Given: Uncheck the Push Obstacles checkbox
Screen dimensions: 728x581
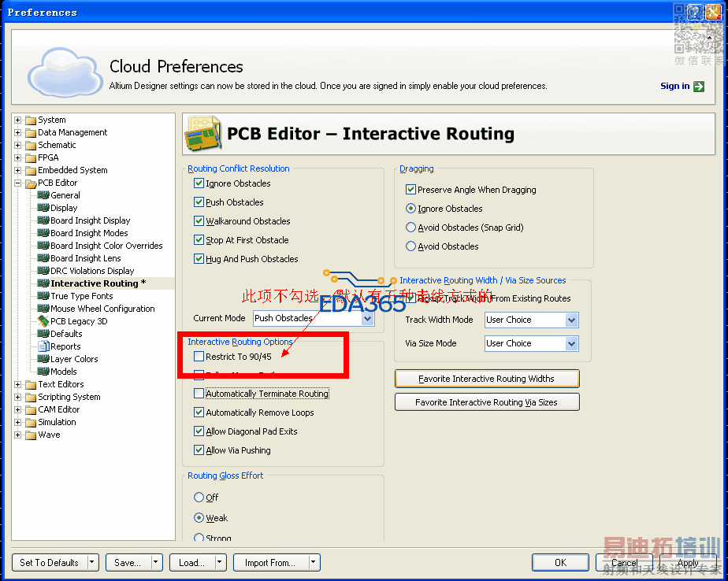Looking at the screenshot, I should pyautogui.click(x=199, y=202).
